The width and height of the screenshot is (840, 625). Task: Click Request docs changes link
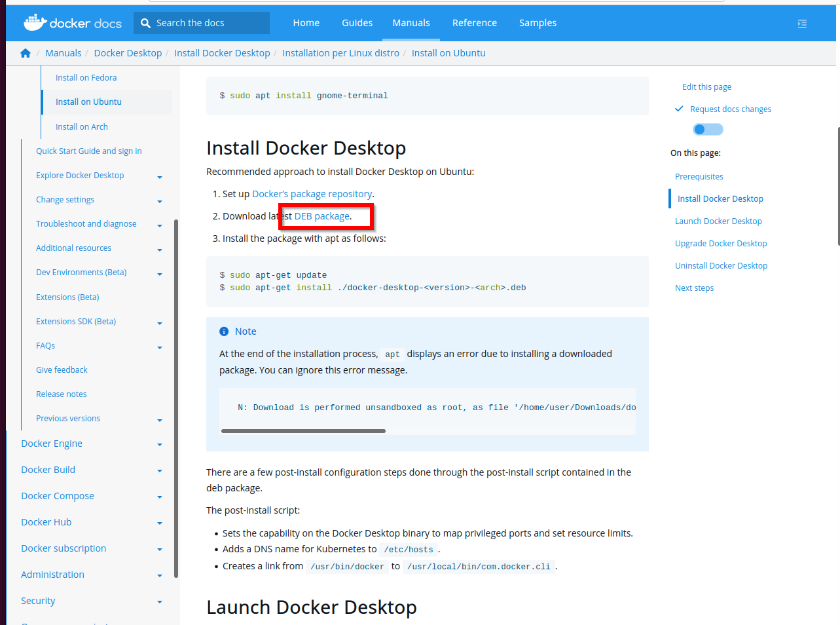pyautogui.click(x=731, y=109)
